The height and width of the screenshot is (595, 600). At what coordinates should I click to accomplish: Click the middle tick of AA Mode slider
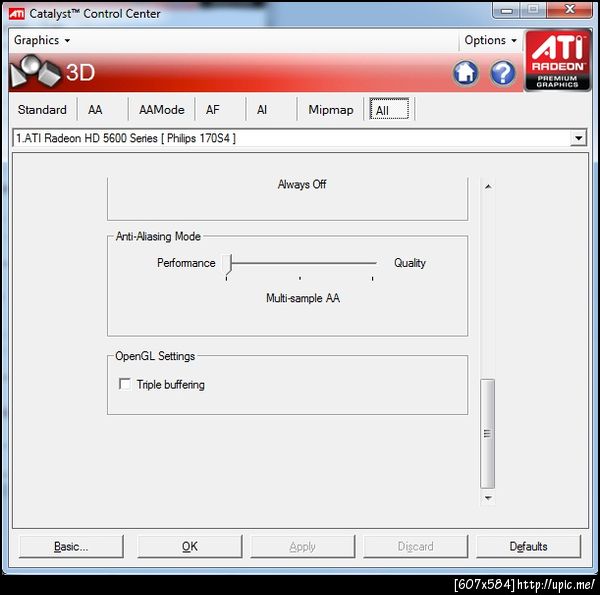(300, 279)
